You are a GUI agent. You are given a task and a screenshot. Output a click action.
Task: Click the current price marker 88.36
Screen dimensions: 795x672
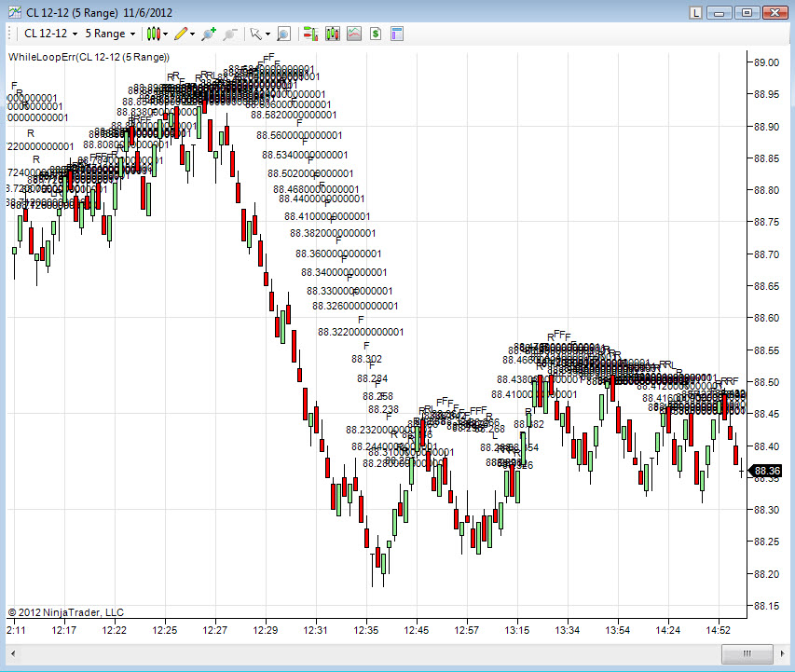(766, 471)
